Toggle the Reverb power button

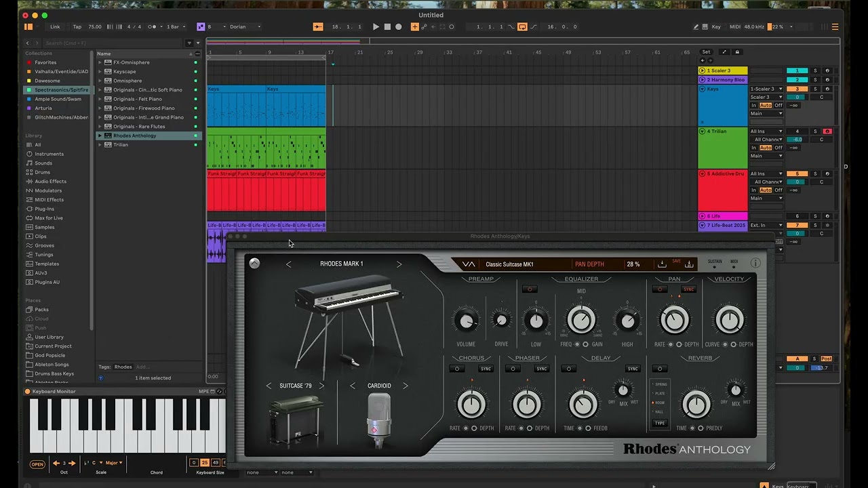click(659, 369)
